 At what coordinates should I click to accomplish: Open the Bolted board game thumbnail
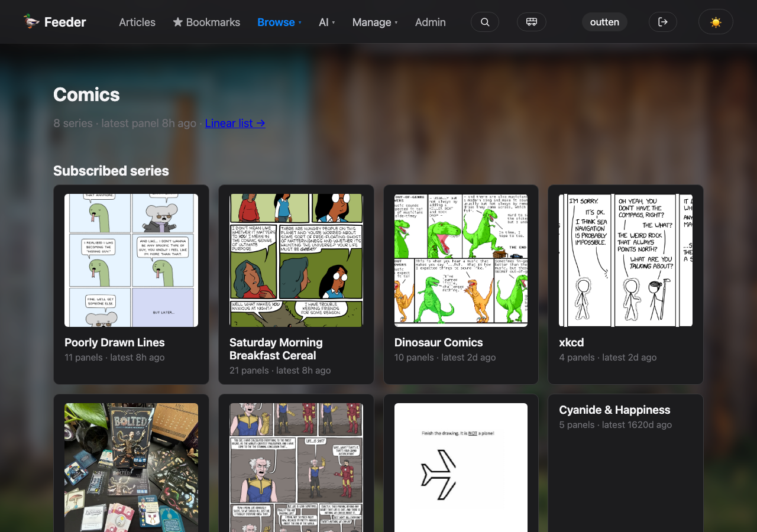[131, 468]
